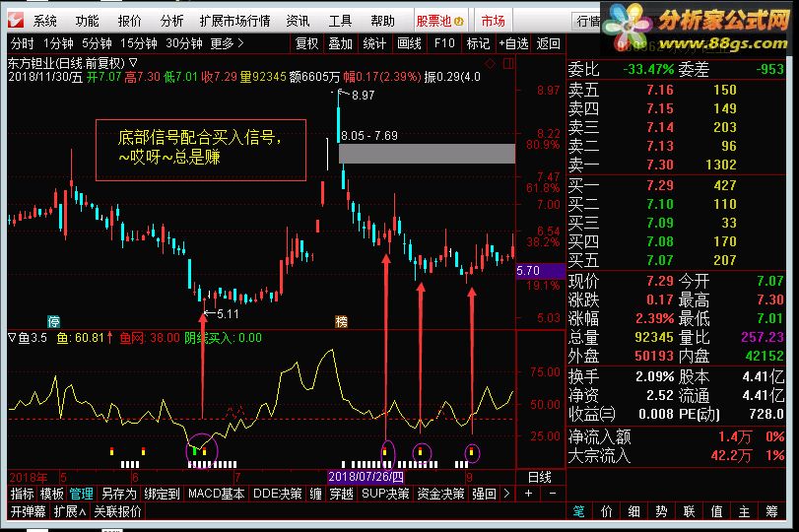Switch to 5分钟 chart period
Screen dimensions: 799x532
(x=97, y=43)
